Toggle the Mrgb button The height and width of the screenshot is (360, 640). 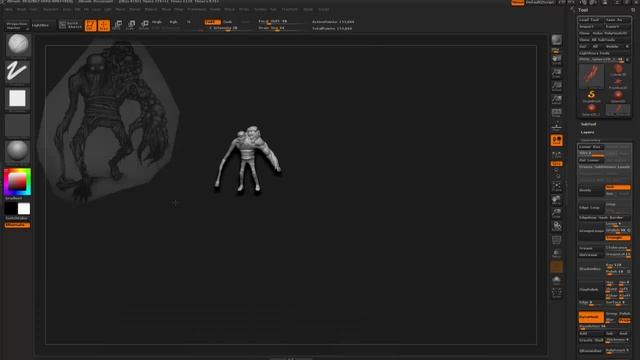(x=157, y=22)
